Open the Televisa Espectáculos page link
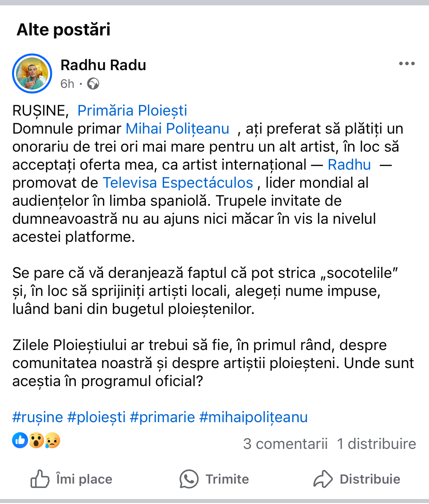429x504 pixels. pyautogui.click(x=178, y=183)
